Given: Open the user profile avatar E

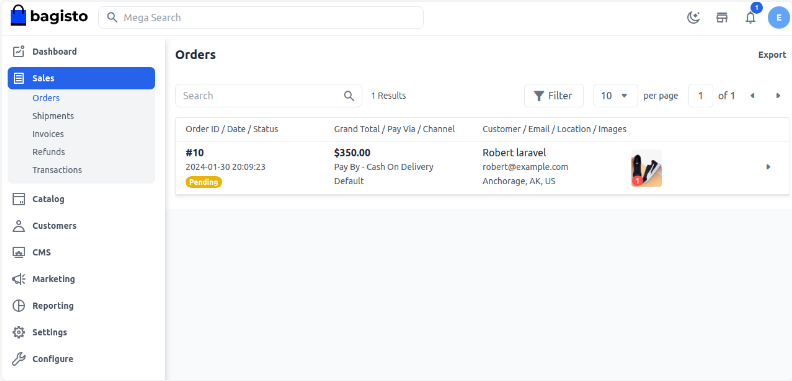Looking at the screenshot, I should tap(778, 18).
